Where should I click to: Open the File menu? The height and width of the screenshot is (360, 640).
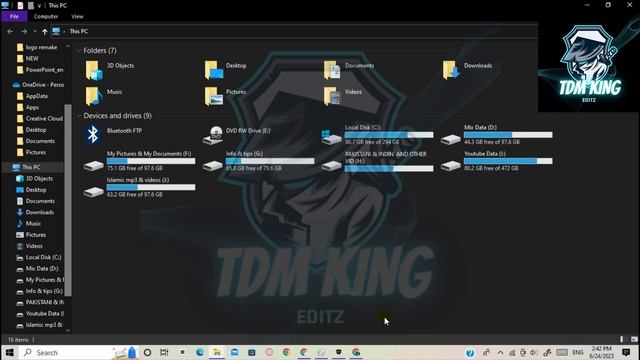14,16
